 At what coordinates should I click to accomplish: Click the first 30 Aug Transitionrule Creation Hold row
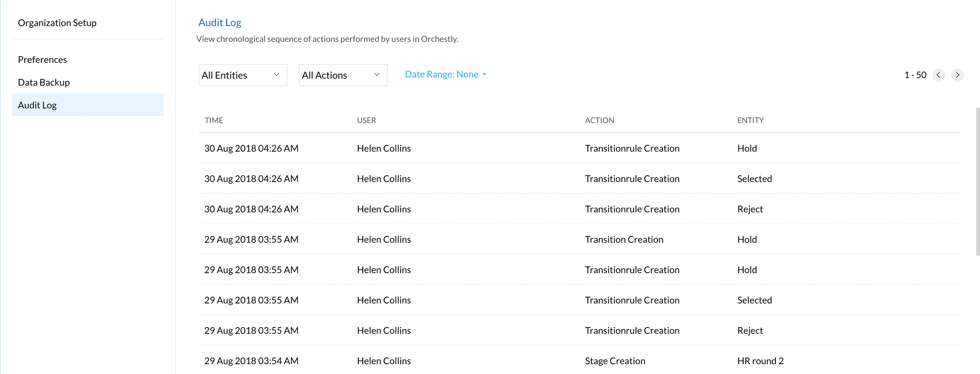pos(632,149)
